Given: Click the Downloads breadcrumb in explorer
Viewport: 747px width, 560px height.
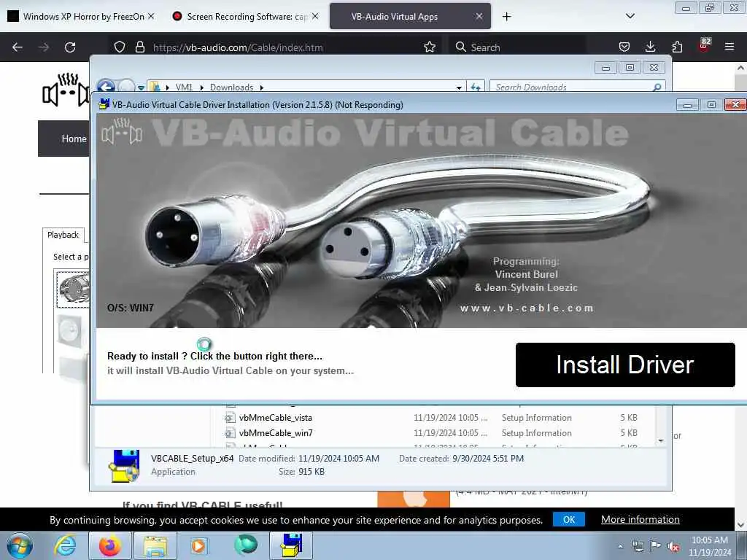Looking at the screenshot, I should point(231,87).
